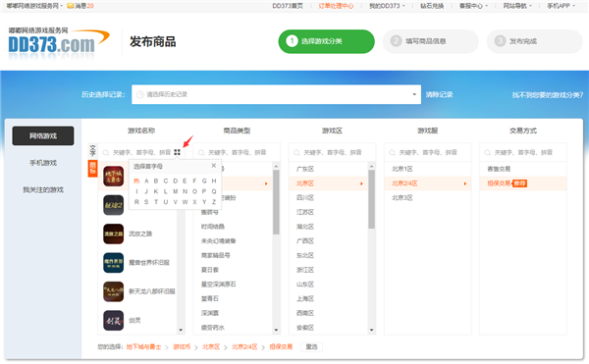Click 游戏币 in the selection breadcrumb

pyautogui.click(x=182, y=346)
